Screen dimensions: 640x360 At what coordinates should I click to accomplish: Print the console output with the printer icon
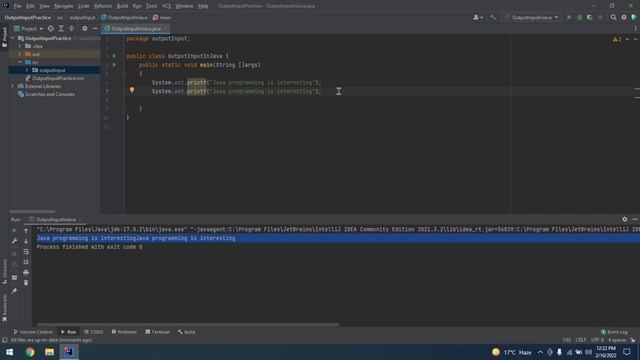click(x=26, y=272)
